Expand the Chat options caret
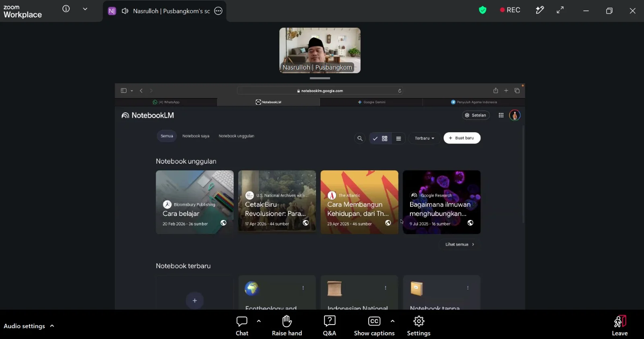Image resolution: width=644 pixels, height=339 pixels. (x=259, y=321)
